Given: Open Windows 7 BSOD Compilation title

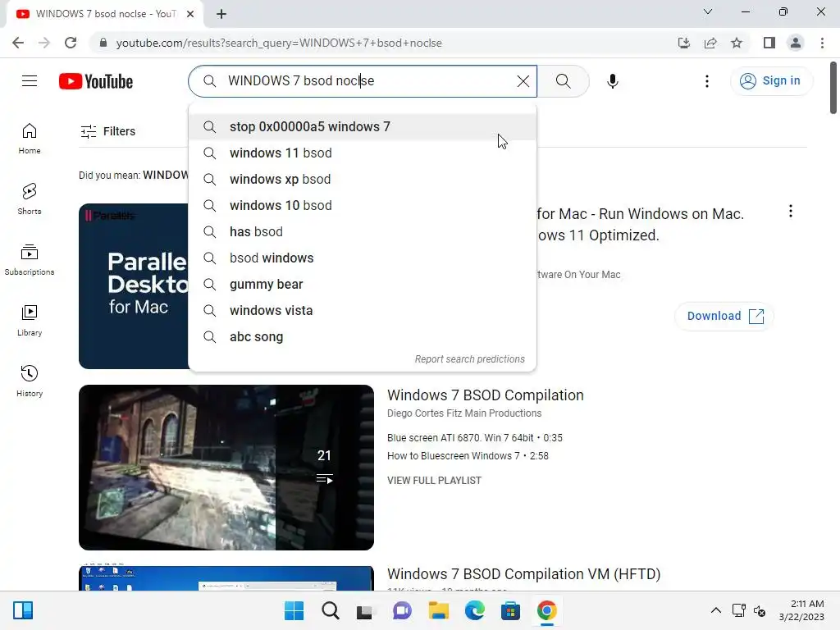Looking at the screenshot, I should [x=486, y=395].
